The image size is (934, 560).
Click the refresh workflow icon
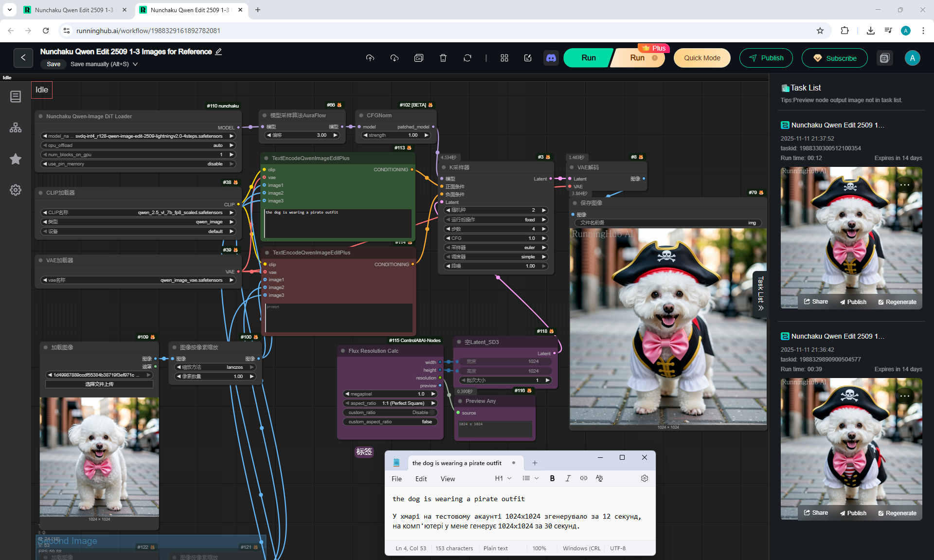click(467, 58)
